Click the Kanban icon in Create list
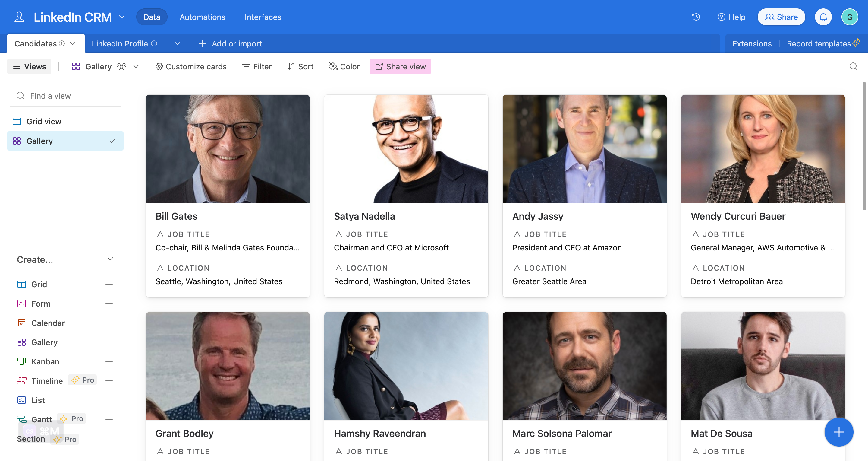Viewport: 868px width, 461px height. pyautogui.click(x=22, y=361)
